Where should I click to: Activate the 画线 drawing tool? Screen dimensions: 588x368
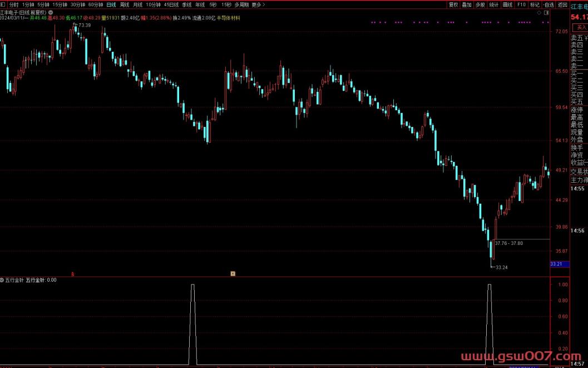pyautogui.click(x=507, y=4)
